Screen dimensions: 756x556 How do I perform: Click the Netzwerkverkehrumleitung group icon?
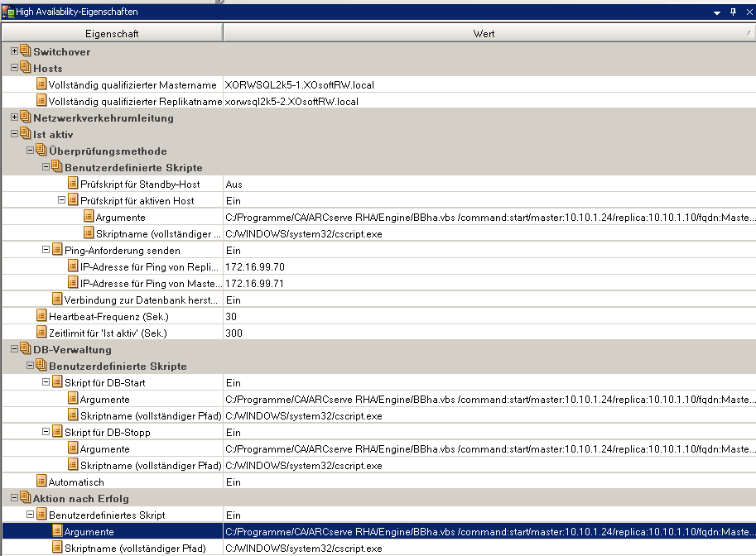coord(25,117)
